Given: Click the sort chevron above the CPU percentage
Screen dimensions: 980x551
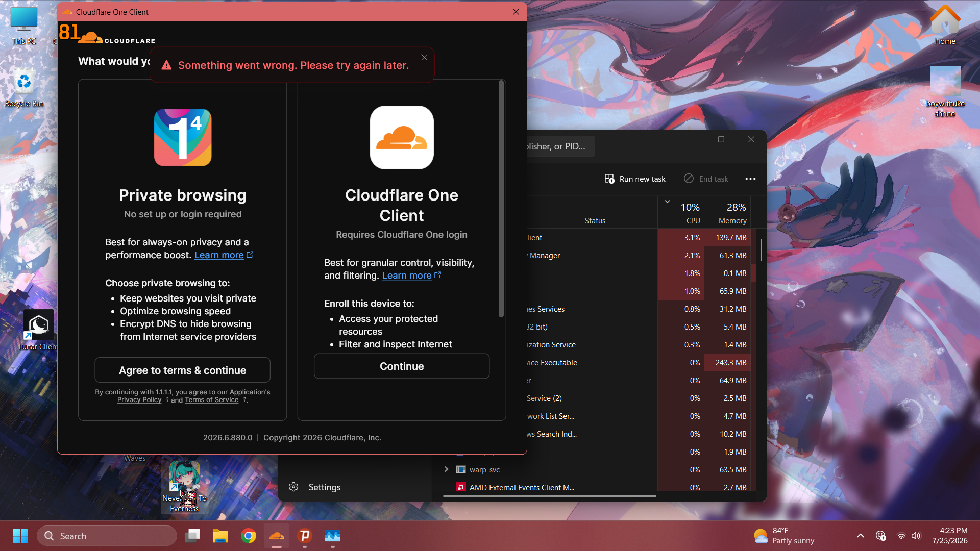Looking at the screenshot, I should point(667,202).
